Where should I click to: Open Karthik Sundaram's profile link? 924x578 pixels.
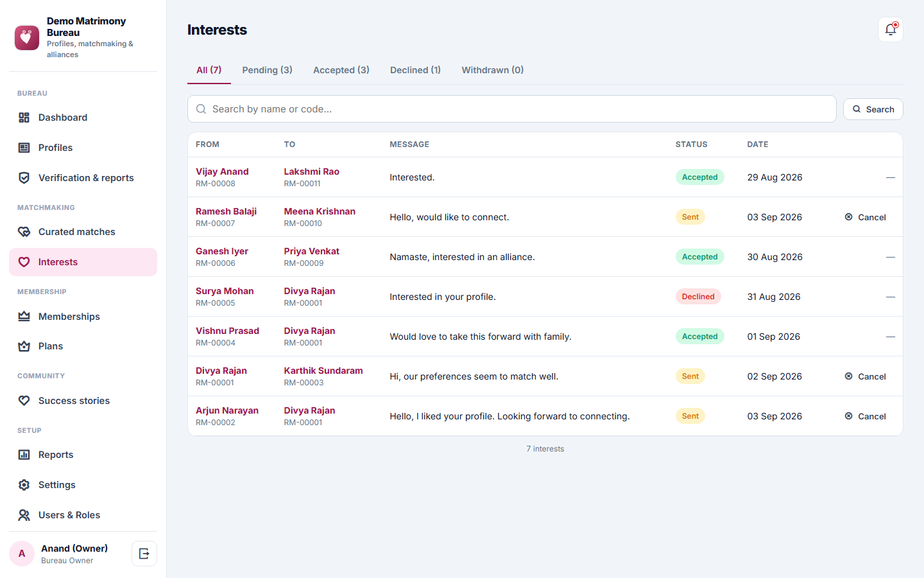click(323, 371)
